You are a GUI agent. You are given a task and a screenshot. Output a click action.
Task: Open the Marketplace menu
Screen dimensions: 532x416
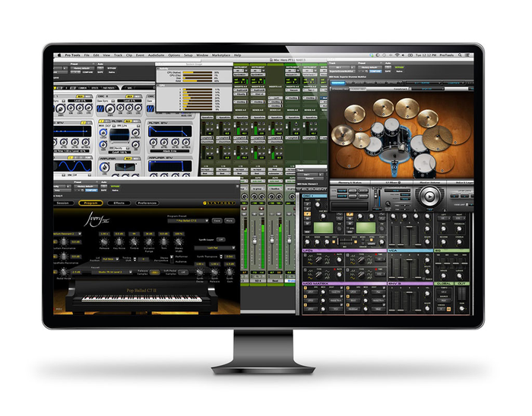[221, 55]
